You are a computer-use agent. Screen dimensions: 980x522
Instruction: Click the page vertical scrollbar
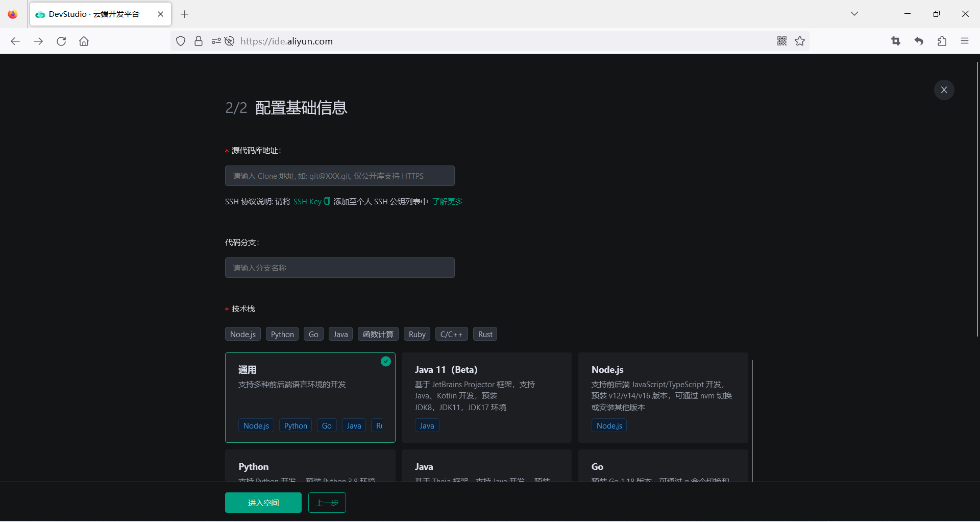coord(977,199)
